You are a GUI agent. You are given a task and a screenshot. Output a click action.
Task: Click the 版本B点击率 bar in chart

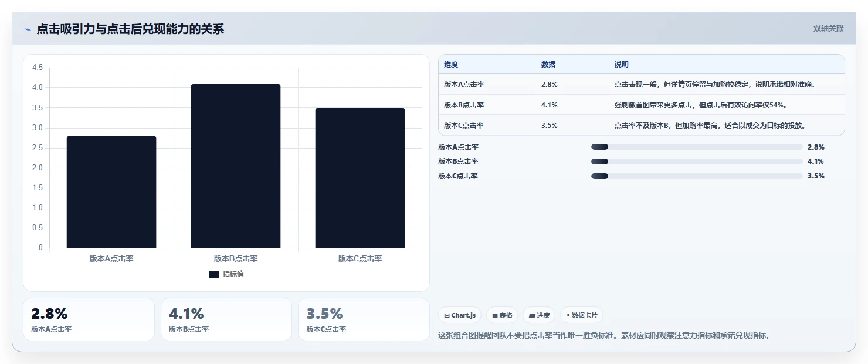[236, 166]
